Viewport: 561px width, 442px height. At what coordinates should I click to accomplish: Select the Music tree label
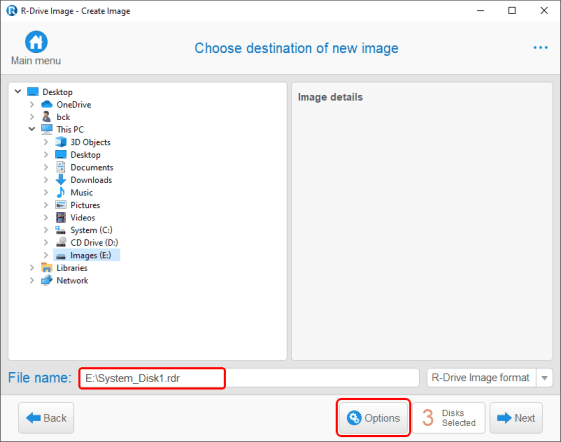point(82,192)
